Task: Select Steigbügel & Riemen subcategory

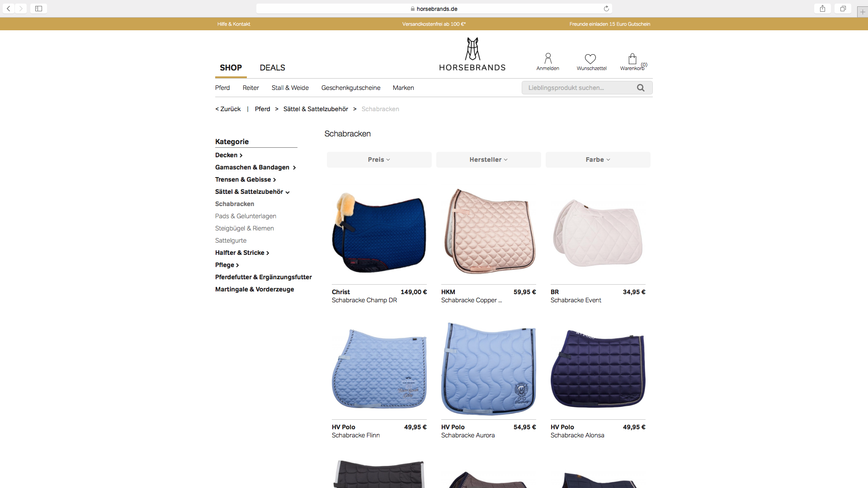Action: pyautogui.click(x=245, y=228)
